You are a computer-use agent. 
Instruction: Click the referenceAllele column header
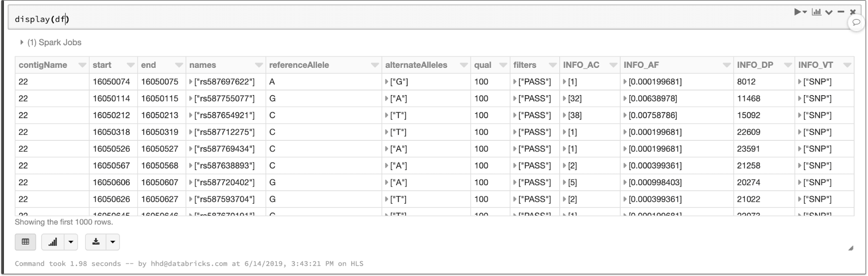click(299, 65)
